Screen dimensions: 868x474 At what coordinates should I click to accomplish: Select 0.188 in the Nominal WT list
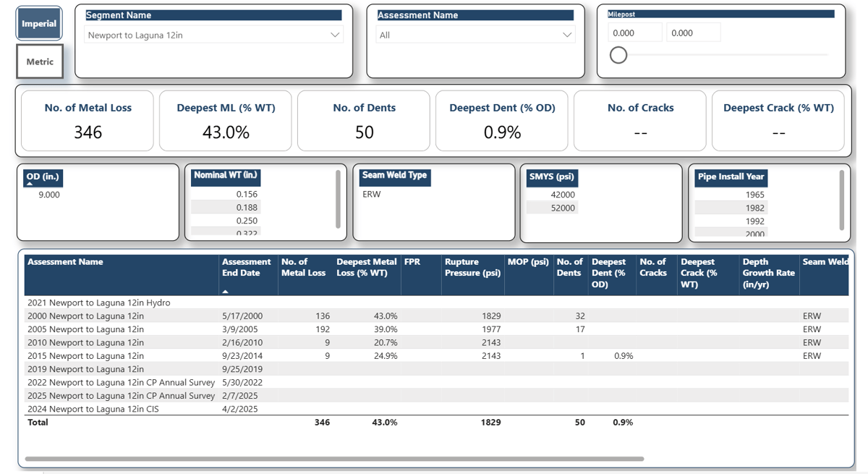[x=247, y=208]
